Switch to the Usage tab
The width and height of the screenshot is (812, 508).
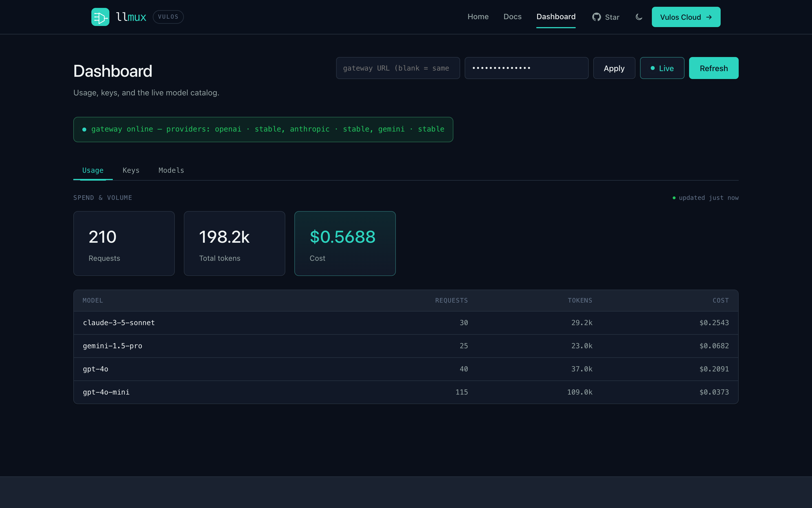coord(93,170)
